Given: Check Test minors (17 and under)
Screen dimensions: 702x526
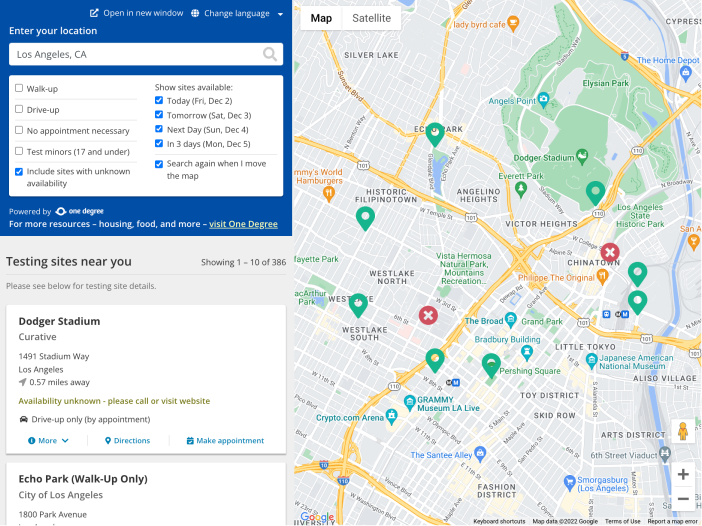Looking at the screenshot, I should tap(19, 151).
